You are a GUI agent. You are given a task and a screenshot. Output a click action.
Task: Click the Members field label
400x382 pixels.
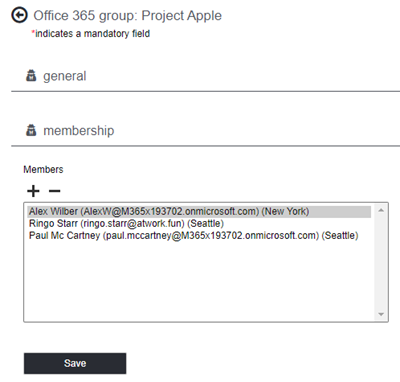[x=43, y=170]
